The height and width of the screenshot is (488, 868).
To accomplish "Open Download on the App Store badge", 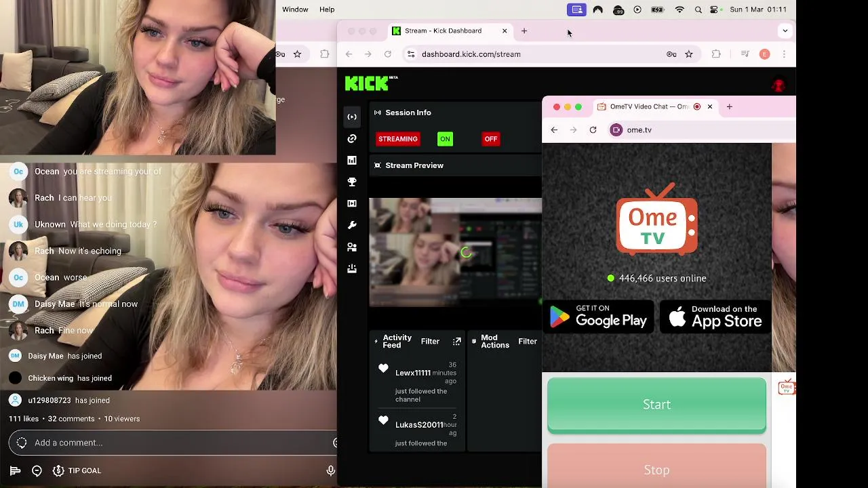I will (x=715, y=317).
